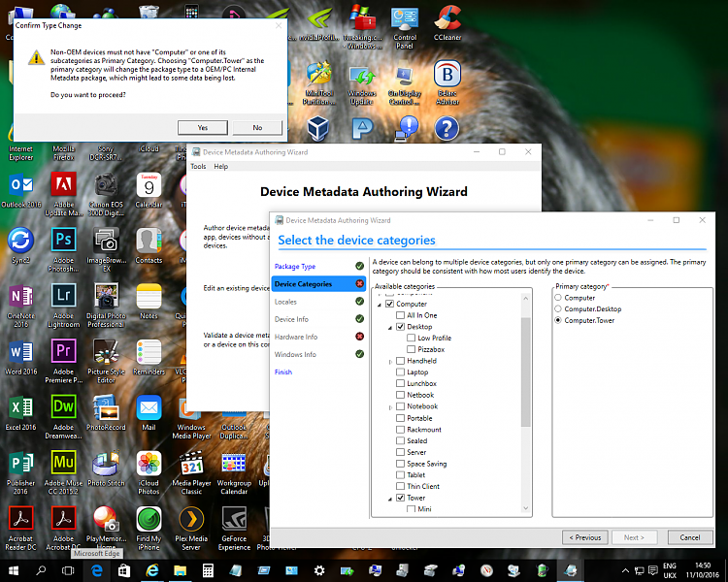728x582 pixels.
Task: Click Yes in the Confirm Type Change dialog
Action: click(202, 127)
